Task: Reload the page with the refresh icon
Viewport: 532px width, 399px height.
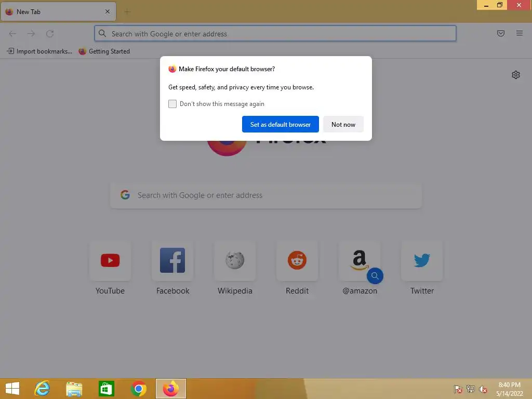Action: tap(50, 34)
